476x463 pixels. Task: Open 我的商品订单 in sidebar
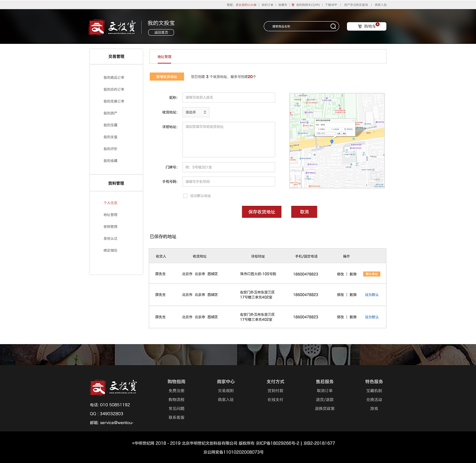click(114, 78)
